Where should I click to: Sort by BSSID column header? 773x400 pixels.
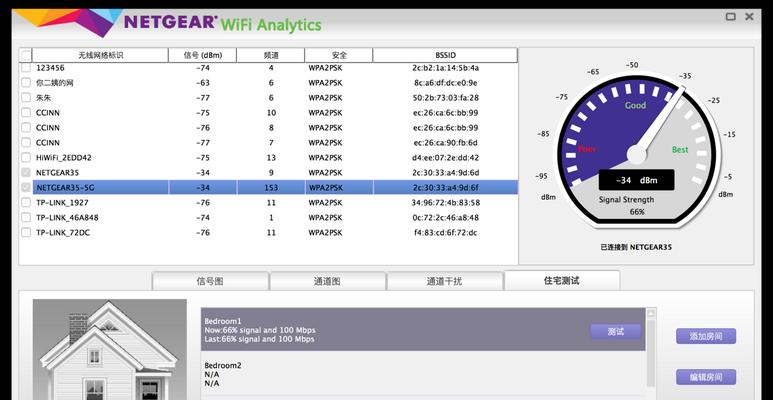pos(445,55)
